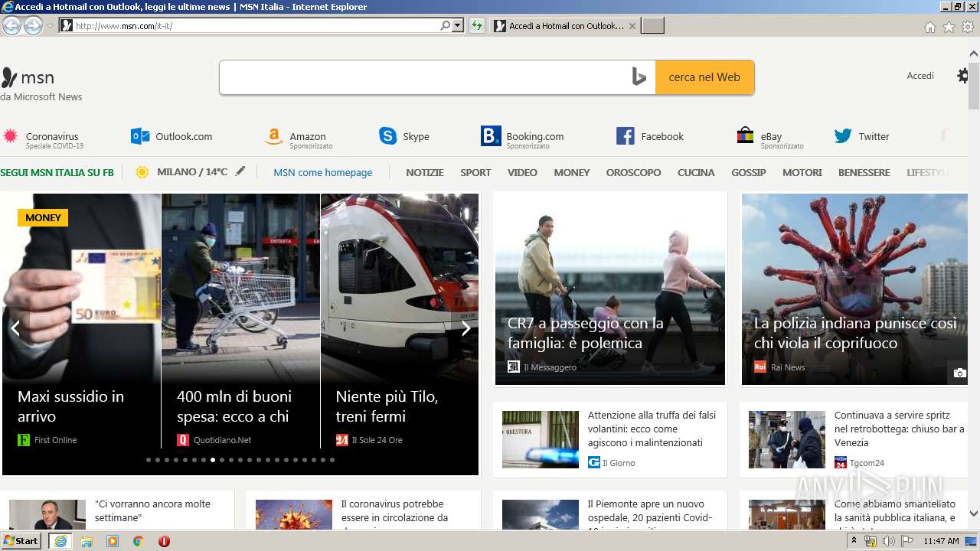Viewport: 980px width, 551px height.
Task: Open the OROSCOPO menu item
Action: click(x=633, y=172)
